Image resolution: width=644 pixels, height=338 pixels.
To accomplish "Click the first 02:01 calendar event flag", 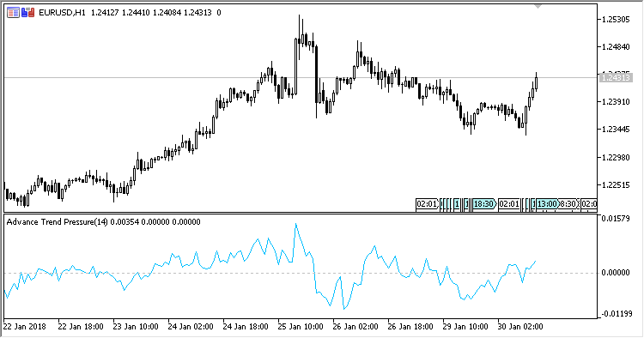I will pyautogui.click(x=427, y=204).
